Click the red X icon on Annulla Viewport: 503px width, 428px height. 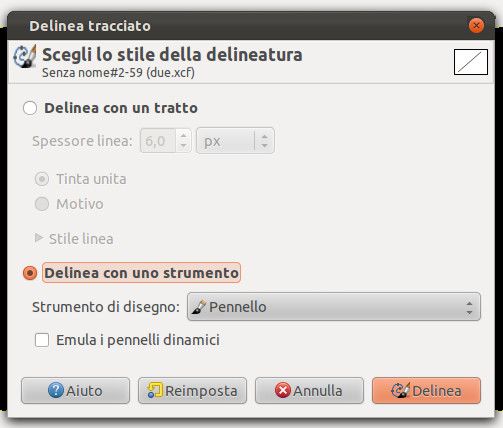tap(283, 390)
